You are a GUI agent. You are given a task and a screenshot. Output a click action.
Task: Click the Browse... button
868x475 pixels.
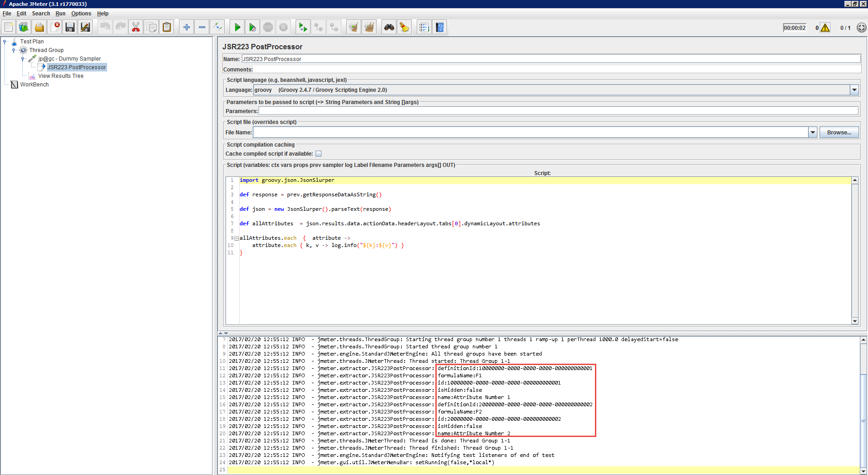coord(839,133)
